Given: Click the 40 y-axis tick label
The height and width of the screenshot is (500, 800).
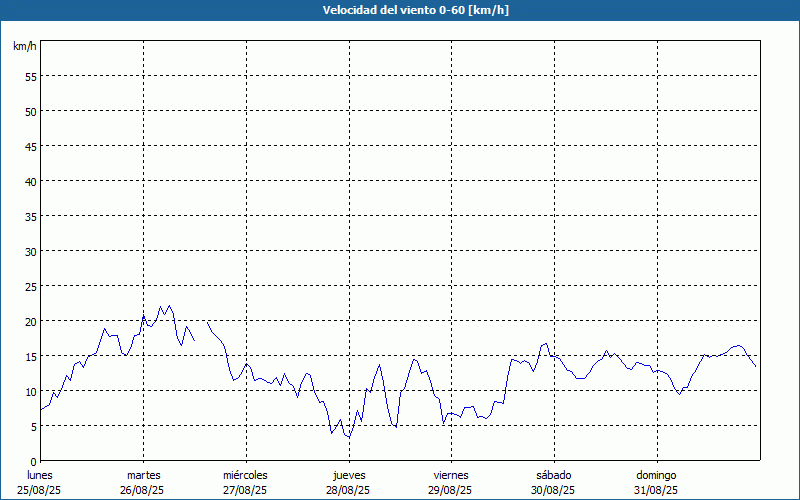Looking at the screenshot, I should coord(30,181).
